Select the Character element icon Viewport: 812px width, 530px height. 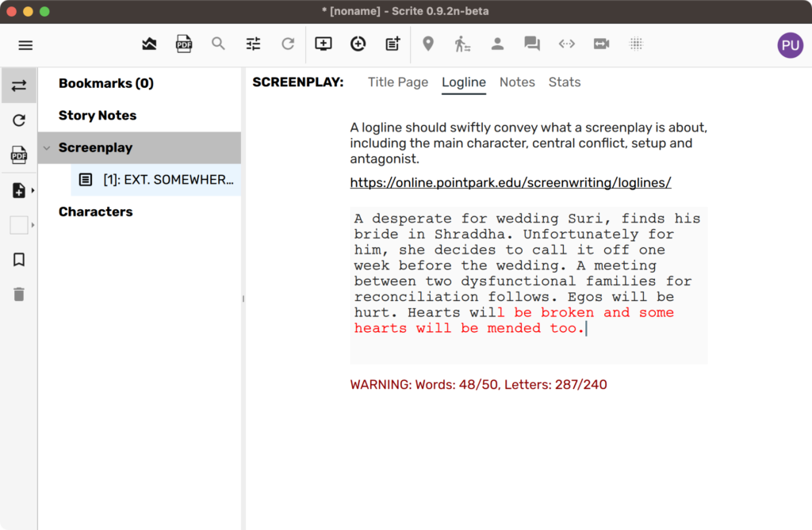(497, 44)
